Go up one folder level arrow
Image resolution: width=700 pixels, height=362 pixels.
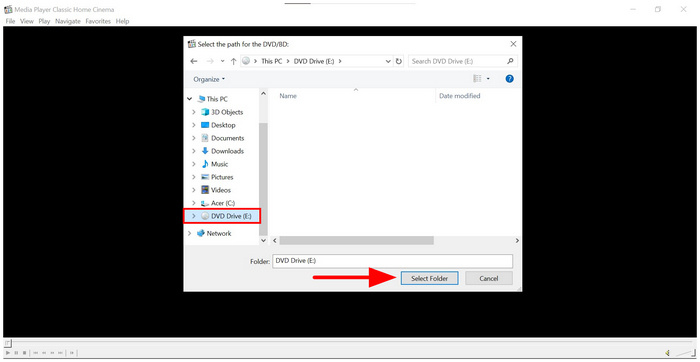(233, 61)
